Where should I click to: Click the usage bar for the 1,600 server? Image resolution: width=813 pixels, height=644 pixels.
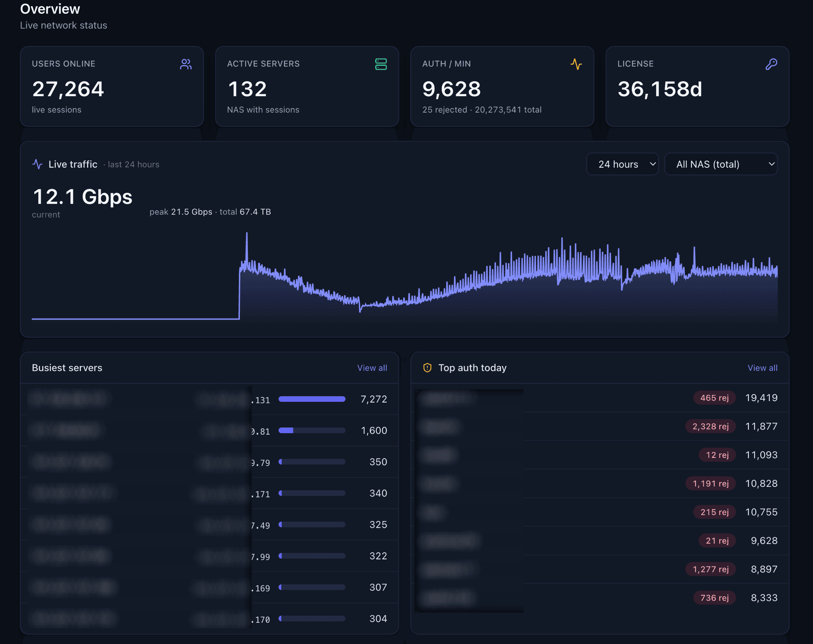click(x=312, y=430)
